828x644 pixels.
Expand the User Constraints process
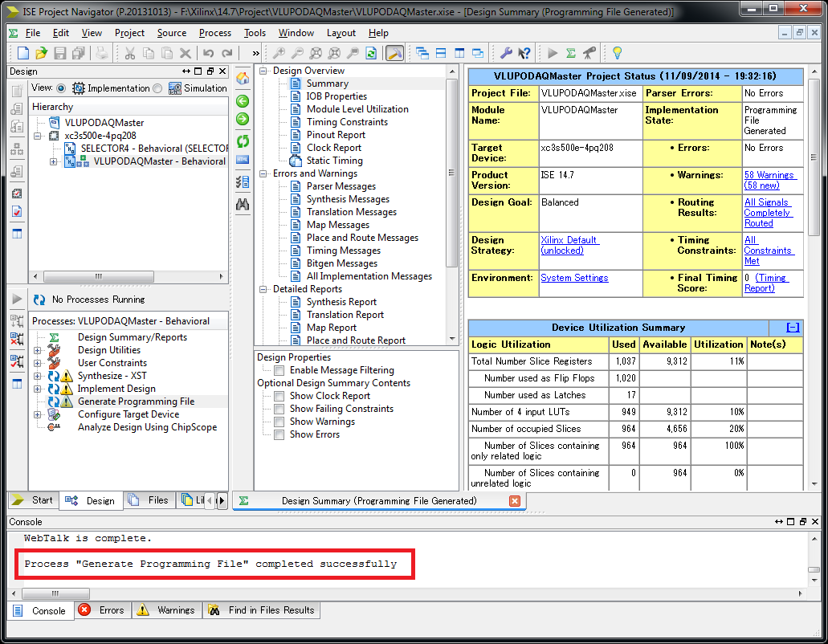pos(38,363)
